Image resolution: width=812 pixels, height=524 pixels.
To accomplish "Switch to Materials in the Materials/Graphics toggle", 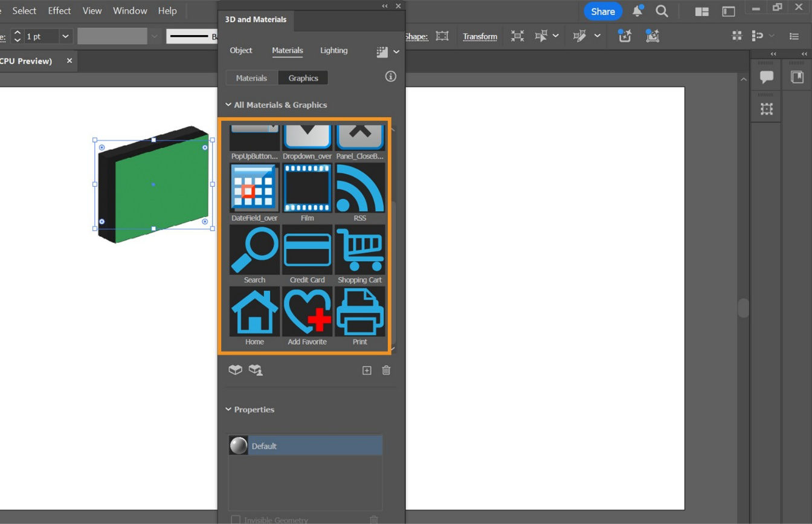I will tap(251, 77).
